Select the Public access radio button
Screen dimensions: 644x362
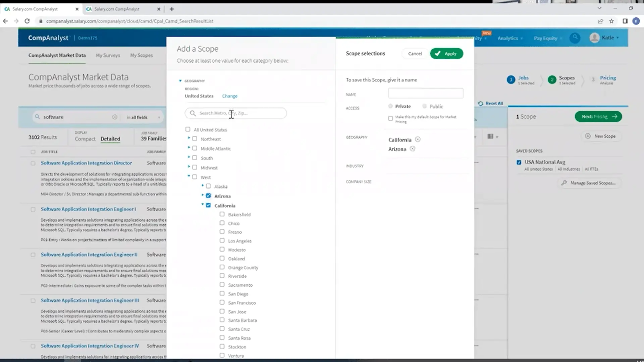point(425,106)
